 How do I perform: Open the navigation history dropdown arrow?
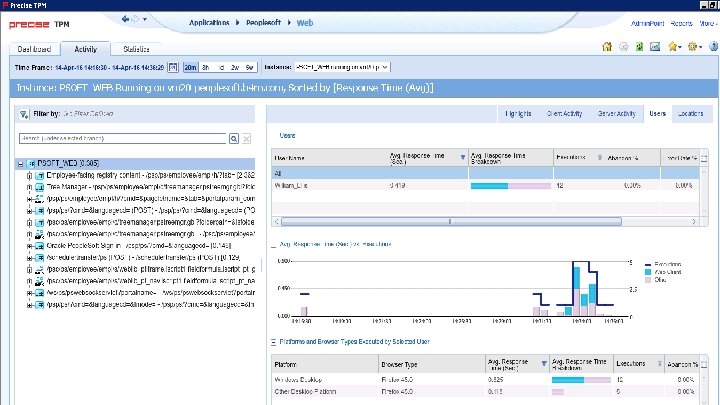point(145,19)
